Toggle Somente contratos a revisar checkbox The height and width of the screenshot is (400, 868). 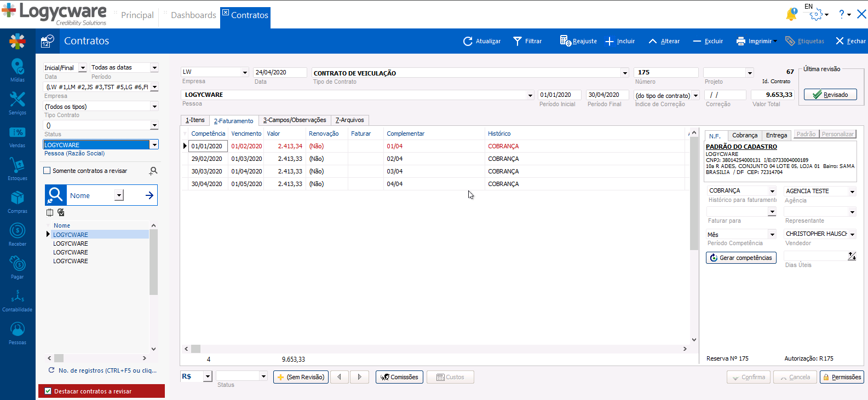point(47,171)
